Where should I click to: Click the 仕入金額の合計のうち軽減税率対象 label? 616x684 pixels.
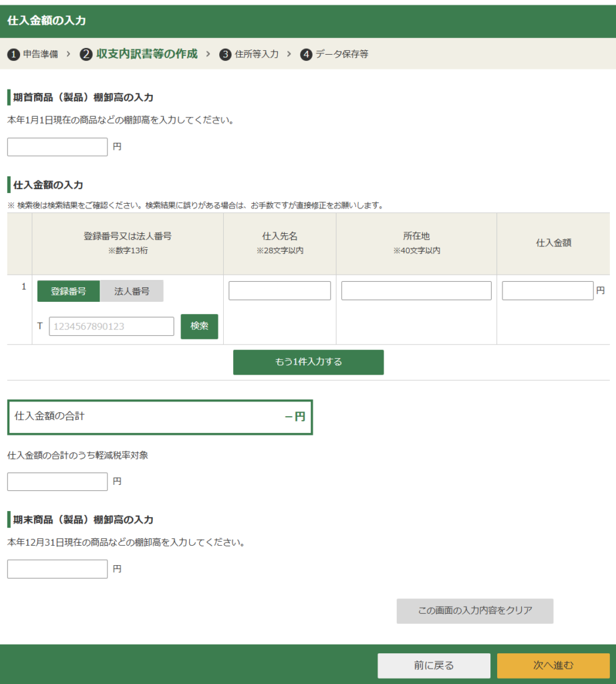point(78,456)
